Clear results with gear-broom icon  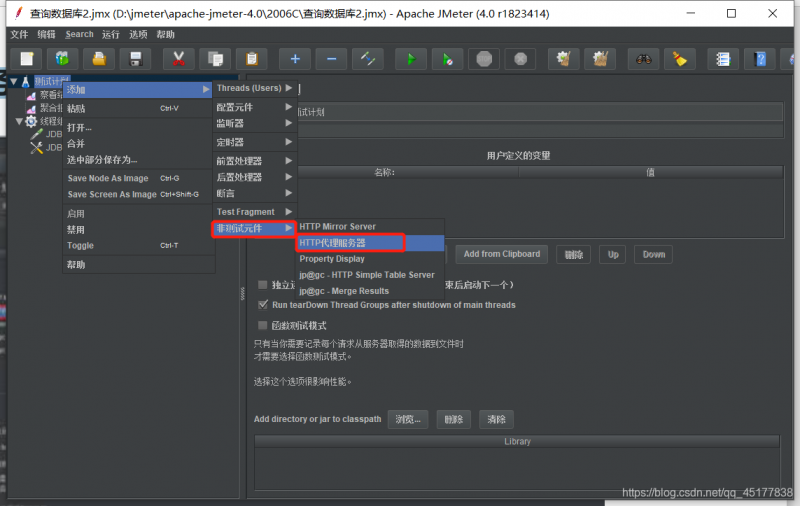point(564,59)
